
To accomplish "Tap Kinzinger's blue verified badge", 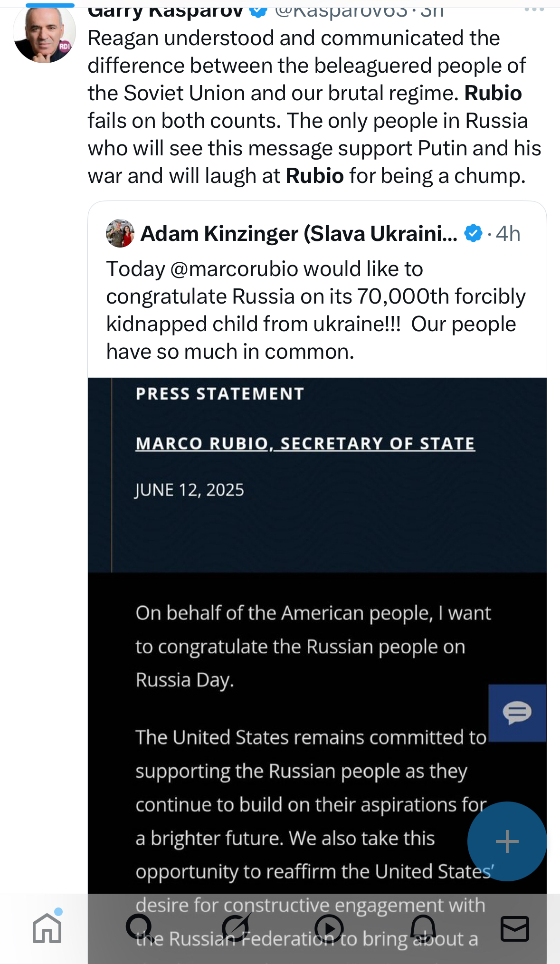I will pyautogui.click(x=473, y=233).
